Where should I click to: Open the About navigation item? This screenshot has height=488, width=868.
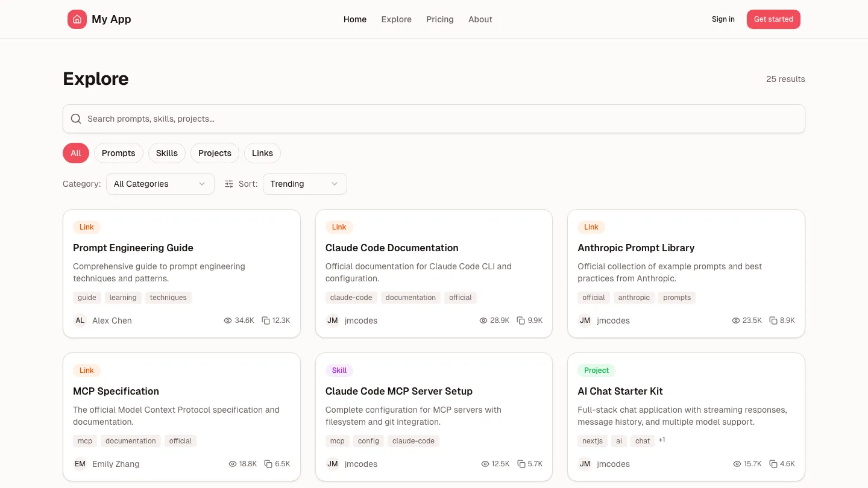[480, 19]
